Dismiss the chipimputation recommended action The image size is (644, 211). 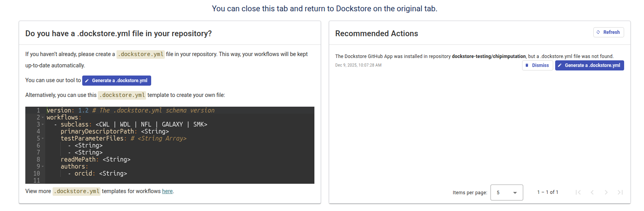tap(537, 65)
